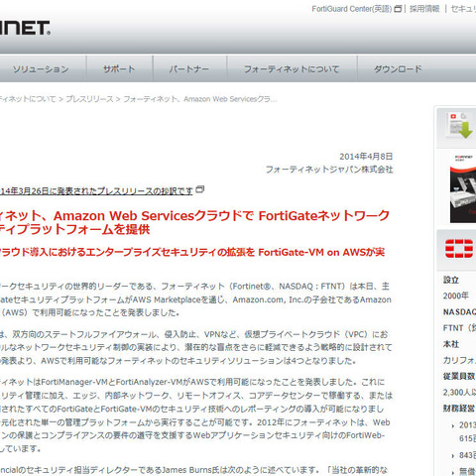Click the red Amazon Web Services headline
The image size is (476, 476).
click(x=194, y=222)
